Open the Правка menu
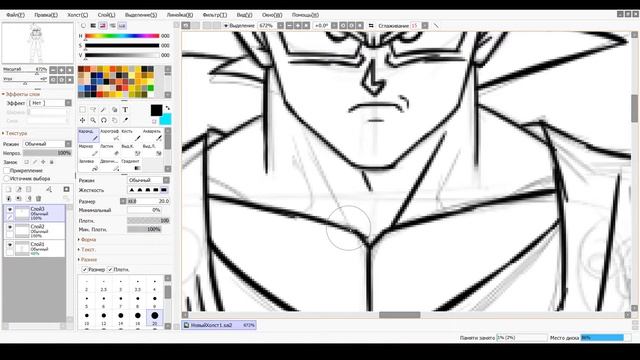 46,15
